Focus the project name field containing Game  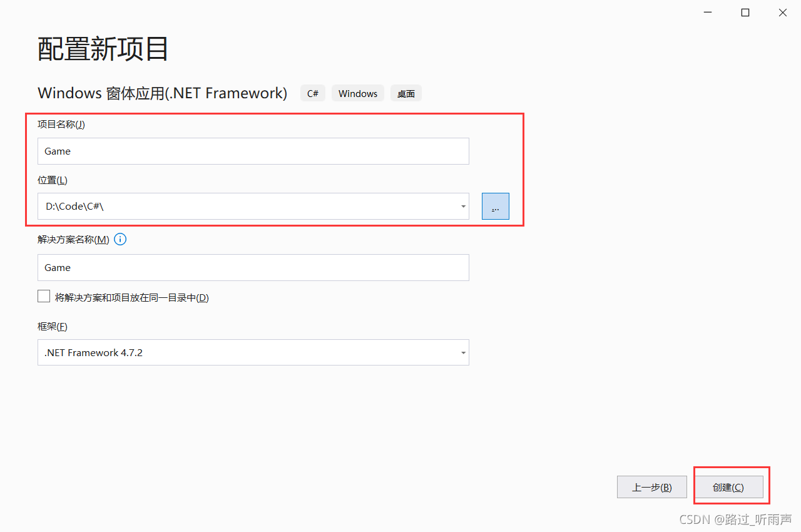click(x=253, y=151)
